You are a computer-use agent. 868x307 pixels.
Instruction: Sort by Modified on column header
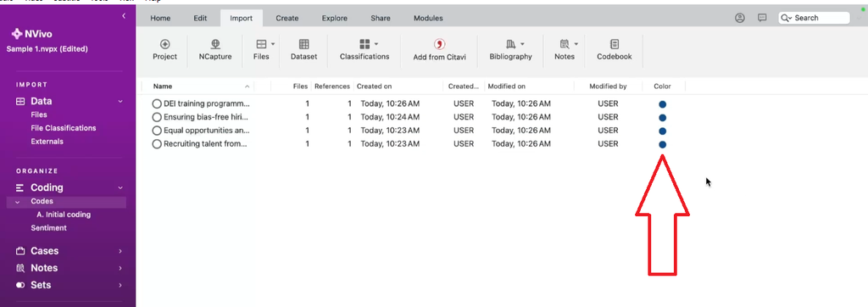click(x=507, y=87)
